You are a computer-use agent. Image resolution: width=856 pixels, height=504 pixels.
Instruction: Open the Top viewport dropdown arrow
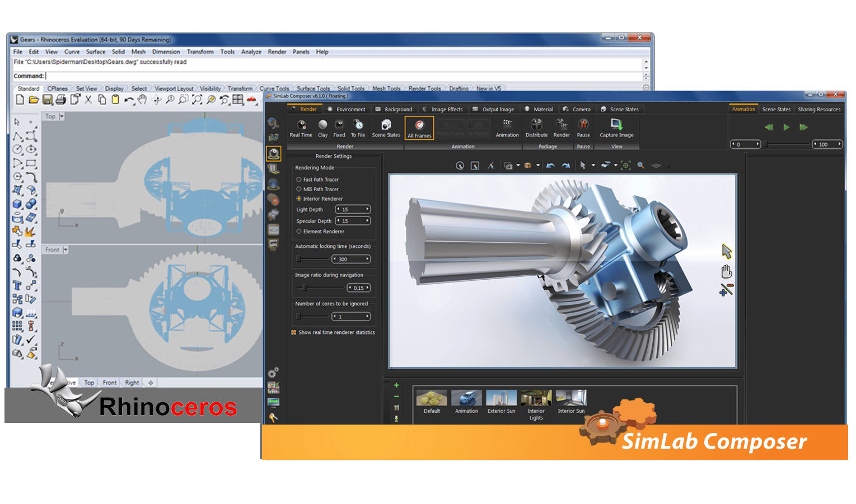click(x=62, y=116)
